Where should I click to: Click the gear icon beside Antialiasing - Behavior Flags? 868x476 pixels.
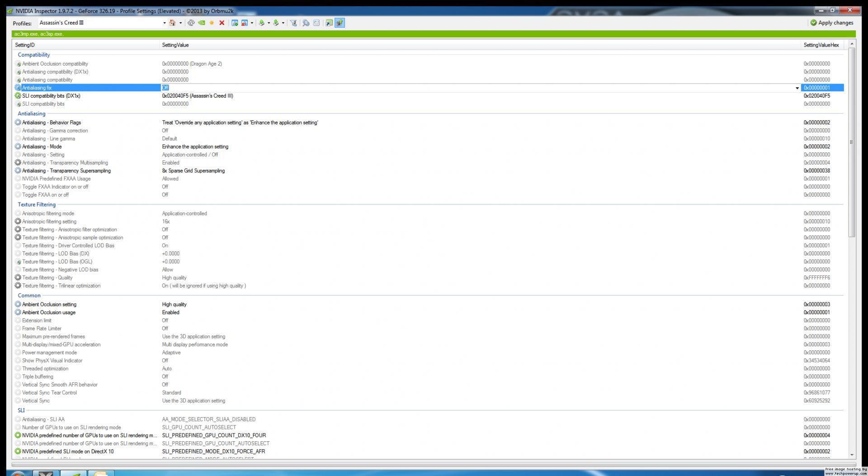[18, 123]
